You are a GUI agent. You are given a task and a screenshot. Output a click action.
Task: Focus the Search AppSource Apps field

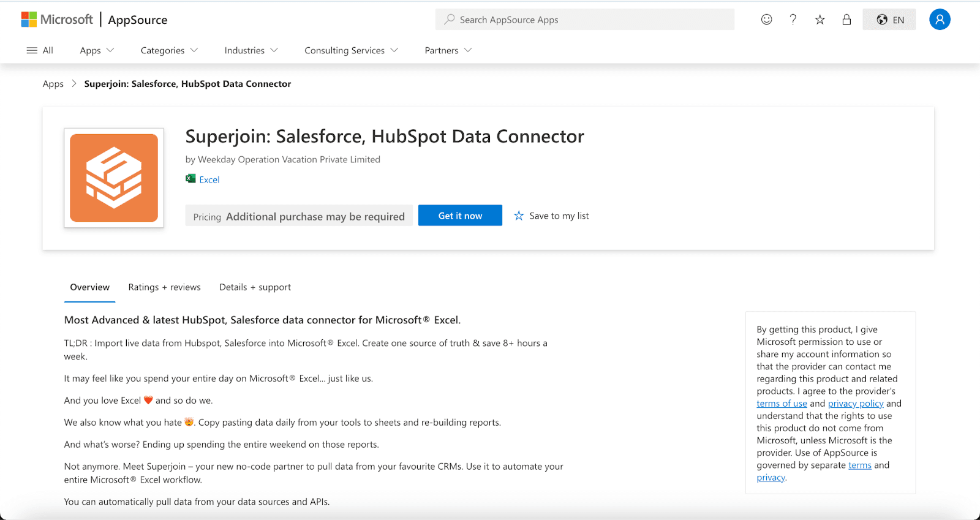585,20
